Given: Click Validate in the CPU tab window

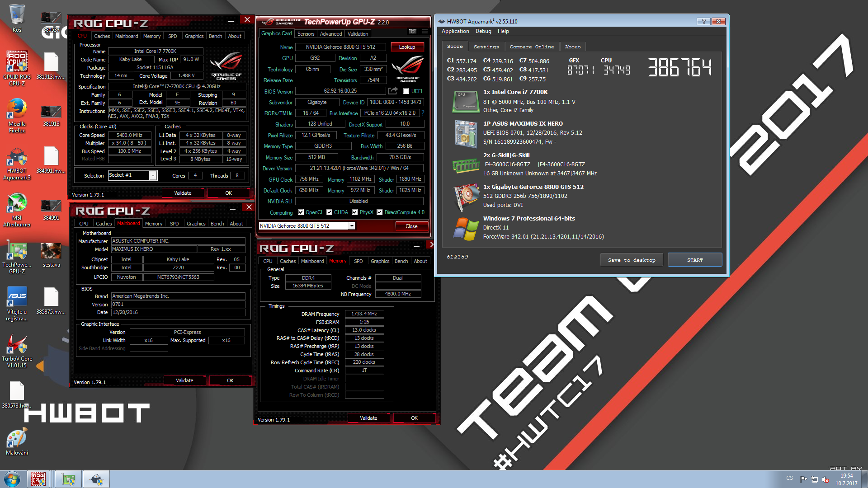Looking at the screenshot, I should tap(183, 193).
